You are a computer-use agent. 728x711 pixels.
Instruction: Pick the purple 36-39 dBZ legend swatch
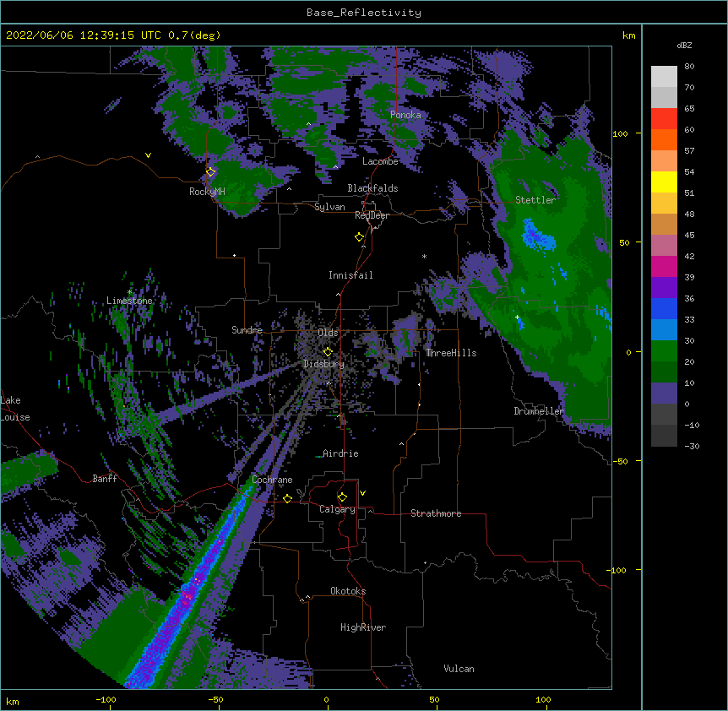(x=664, y=287)
